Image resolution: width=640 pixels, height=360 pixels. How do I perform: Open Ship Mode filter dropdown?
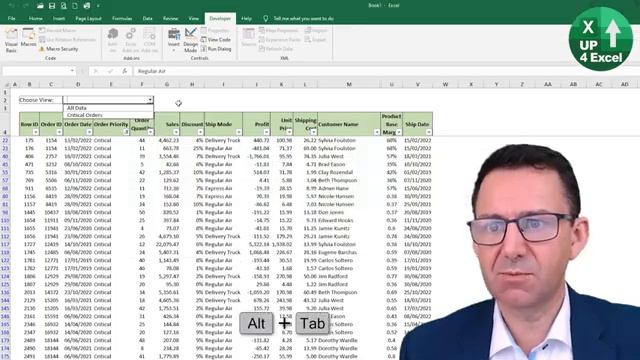(238, 132)
